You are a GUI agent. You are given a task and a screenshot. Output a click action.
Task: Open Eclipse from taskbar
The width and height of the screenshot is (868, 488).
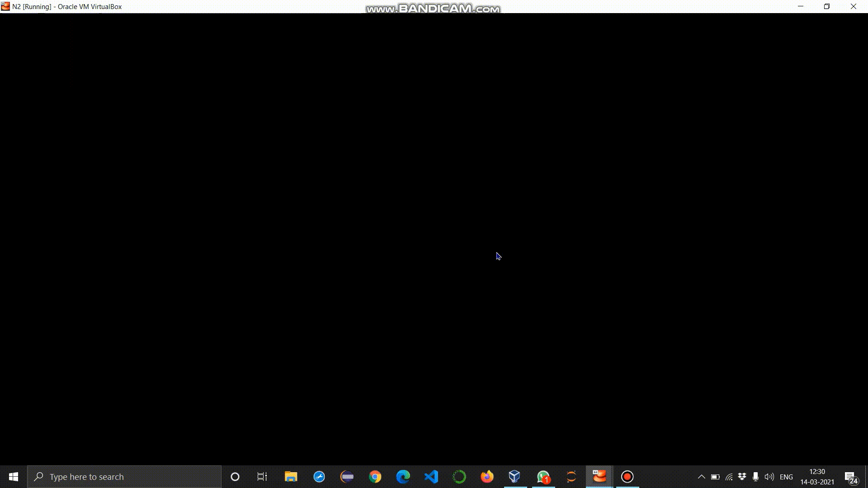click(347, 477)
